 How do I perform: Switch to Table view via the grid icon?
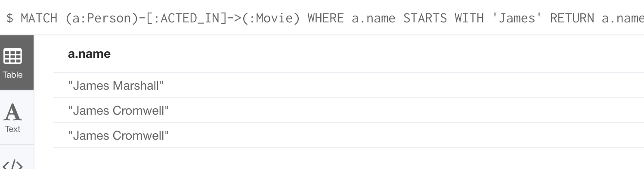(12, 56)
